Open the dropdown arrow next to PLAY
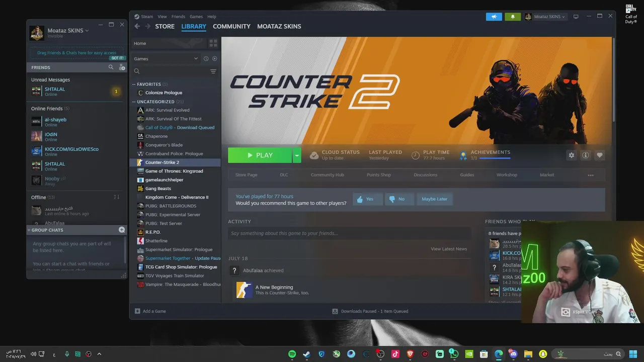Viewport: 644px width, 362px height. pyautogui.click(x=297, y=155)
